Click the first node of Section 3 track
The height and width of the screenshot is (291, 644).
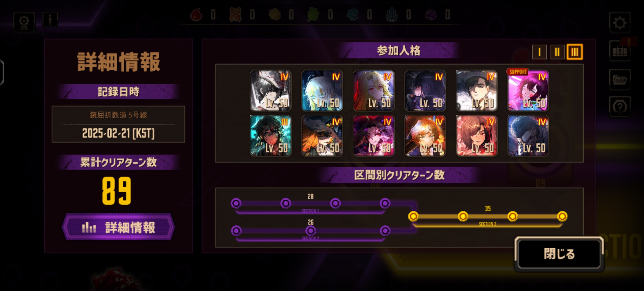point(413,216)
